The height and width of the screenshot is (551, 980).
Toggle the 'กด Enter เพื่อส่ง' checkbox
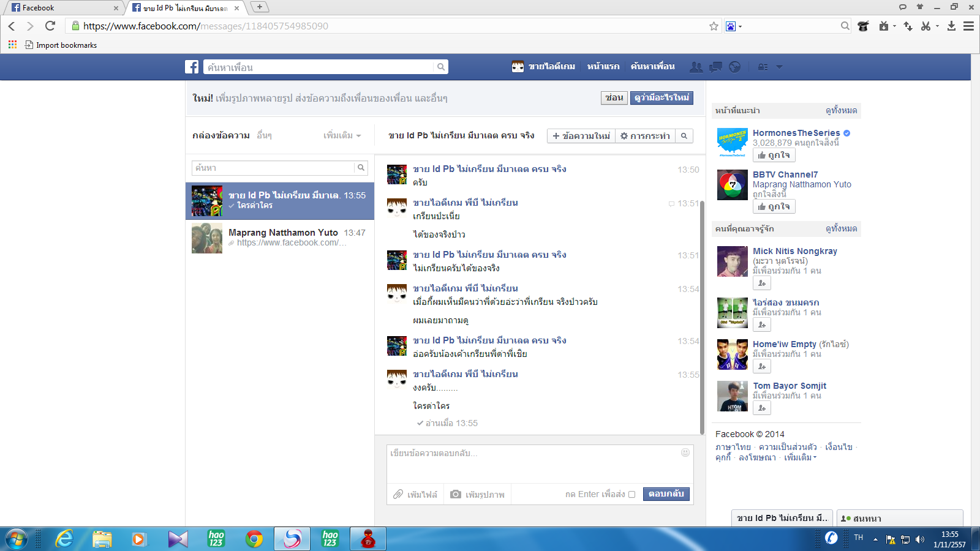coord(631,494)
